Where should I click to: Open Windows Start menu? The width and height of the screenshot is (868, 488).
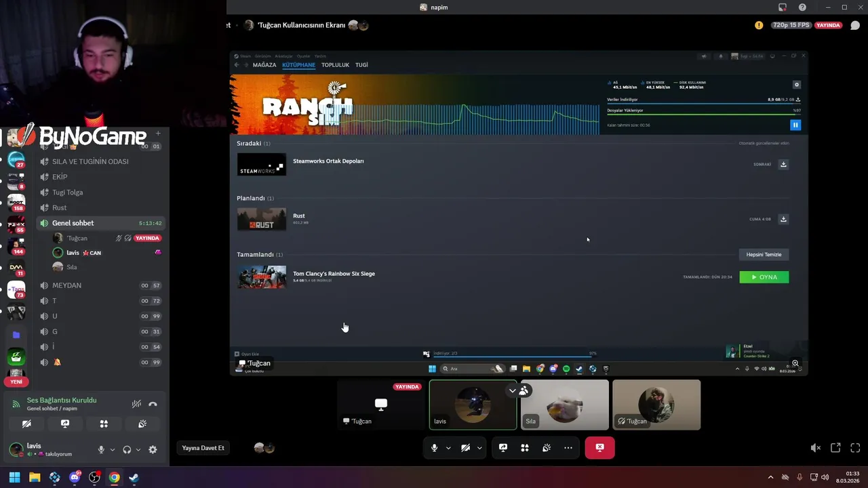14,477
